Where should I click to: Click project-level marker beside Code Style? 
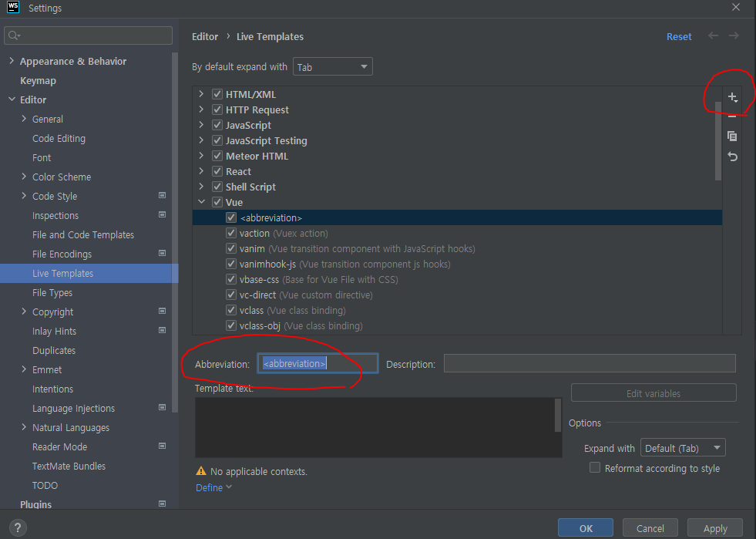click(x=162, y=195)
